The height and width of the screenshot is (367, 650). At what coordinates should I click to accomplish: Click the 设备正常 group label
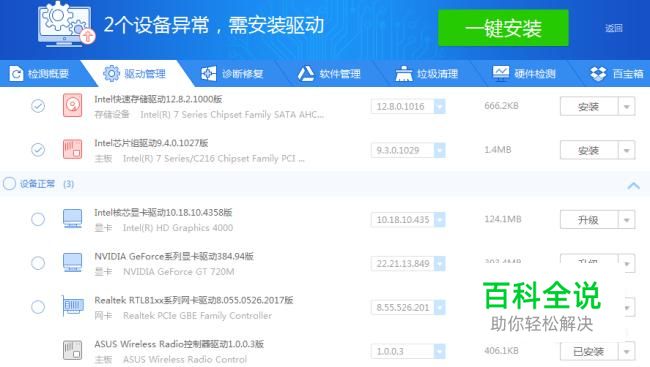point(37,184)
